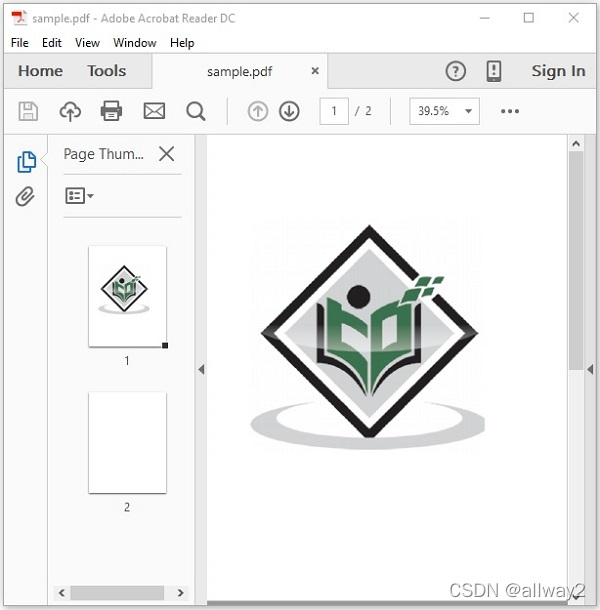Close the Page Thumbnails panel
The height and width of the screenshot is (610, 600).
click(167, 154)
